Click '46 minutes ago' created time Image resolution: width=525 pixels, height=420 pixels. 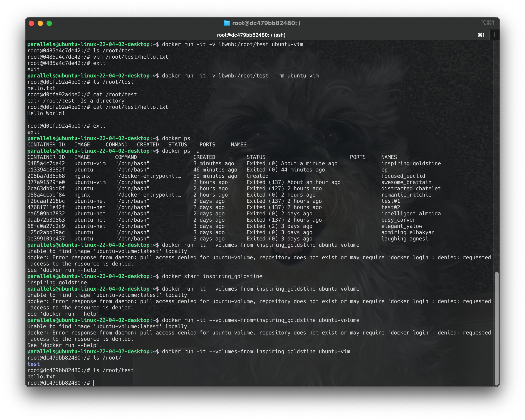pos(215,169)
